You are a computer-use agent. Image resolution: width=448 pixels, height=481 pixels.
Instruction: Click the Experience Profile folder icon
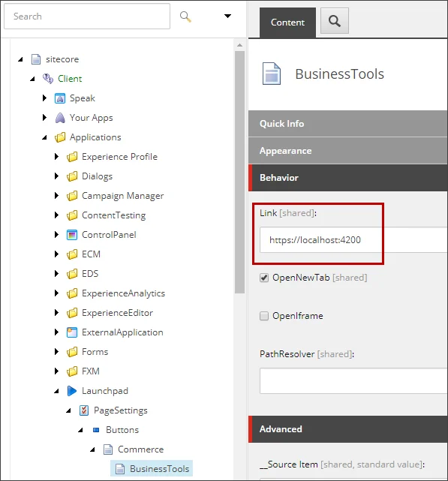72,157
